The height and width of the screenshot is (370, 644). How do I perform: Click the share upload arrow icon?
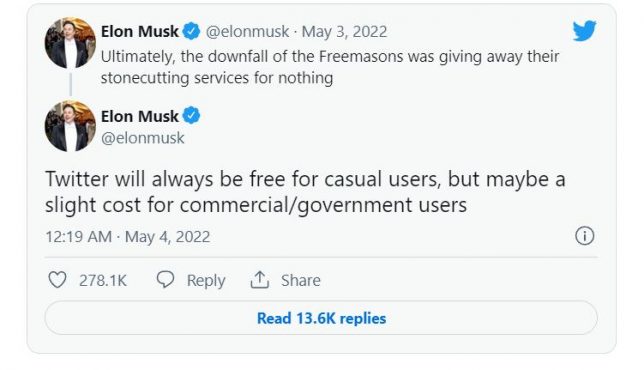(260, 280)
